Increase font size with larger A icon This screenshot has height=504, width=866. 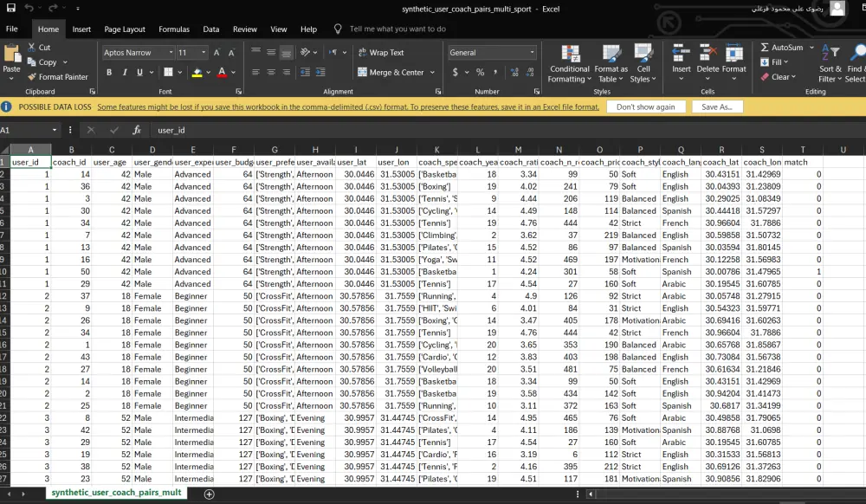click(216, 53)
